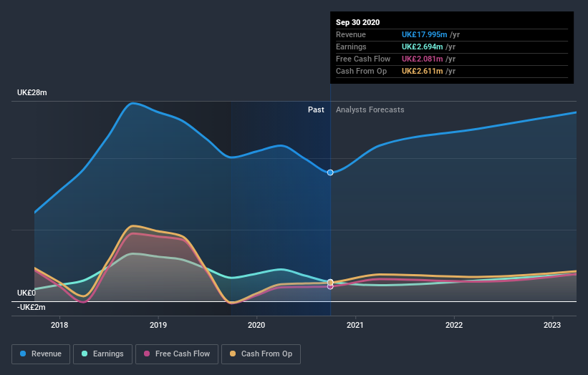
Task: Click the Earnings value UK£2.694m in tooltip
Action: point(423,47)
